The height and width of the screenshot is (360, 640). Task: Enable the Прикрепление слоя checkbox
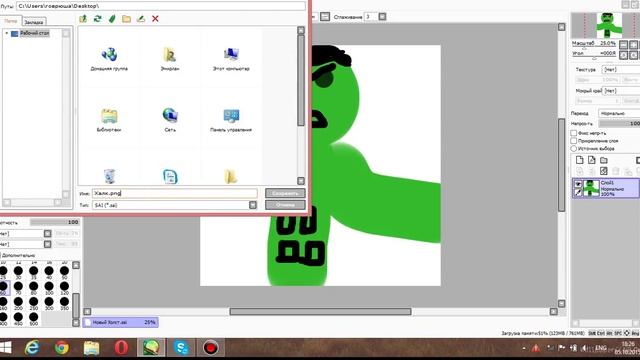click(573, 141)
